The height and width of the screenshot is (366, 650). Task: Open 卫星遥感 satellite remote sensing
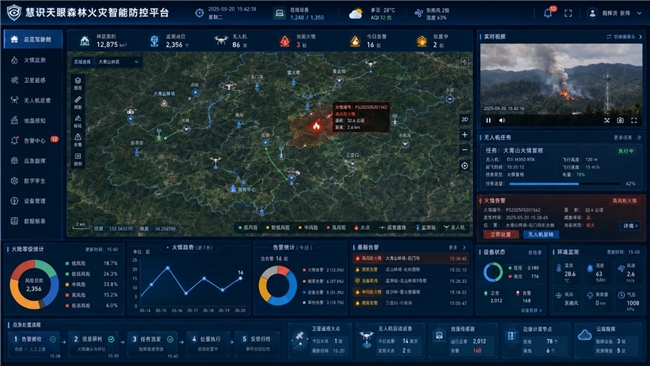click(32, 80)
